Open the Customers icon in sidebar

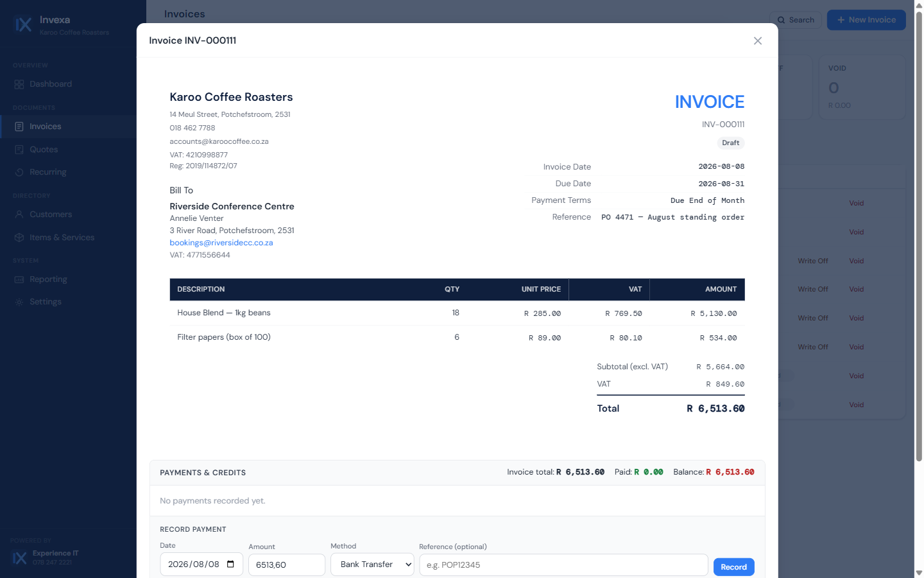click(x=19, y=215)
